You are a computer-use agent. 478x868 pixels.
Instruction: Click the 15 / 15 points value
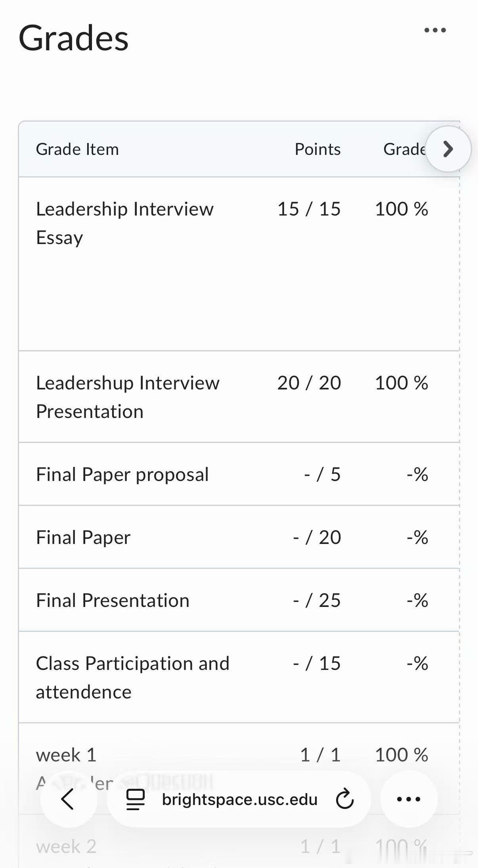click(309, 209)
